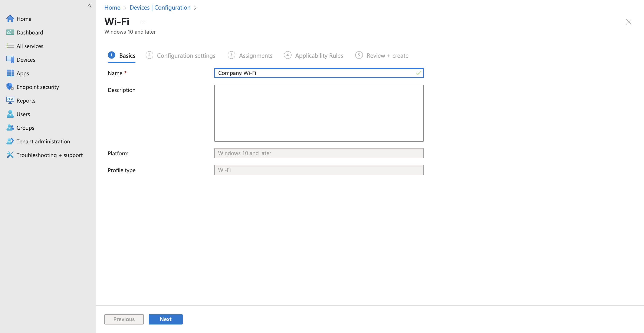This screenshot has height=333, width=644.
Task: Open Endpoint security sidebar label
Action: (x=38, y=87)
